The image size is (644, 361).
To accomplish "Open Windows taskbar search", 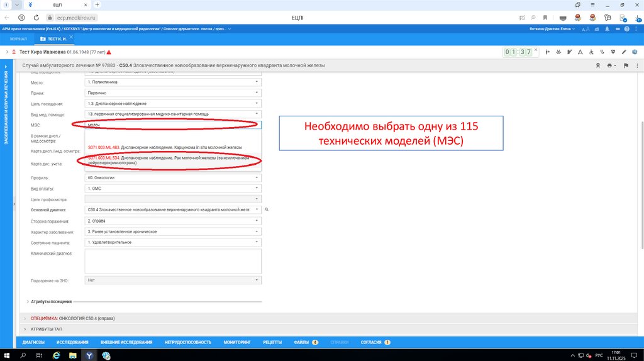I will coord(23,356).
